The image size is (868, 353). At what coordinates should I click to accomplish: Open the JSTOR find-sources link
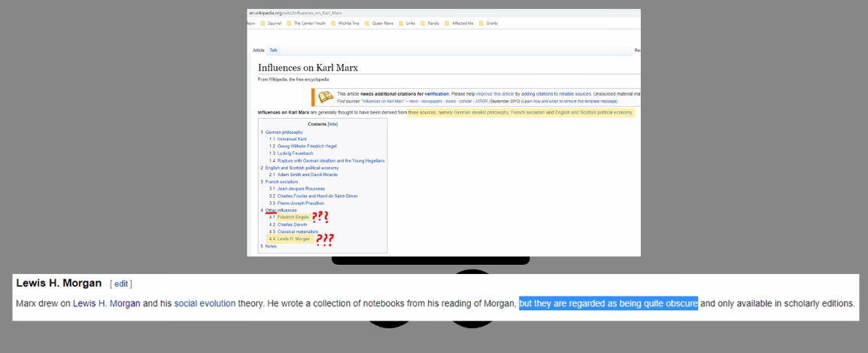[x=481, y=102]
